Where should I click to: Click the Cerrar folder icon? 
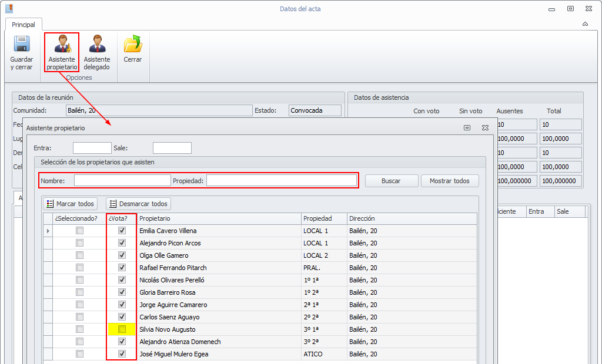(x=133, y=43)
